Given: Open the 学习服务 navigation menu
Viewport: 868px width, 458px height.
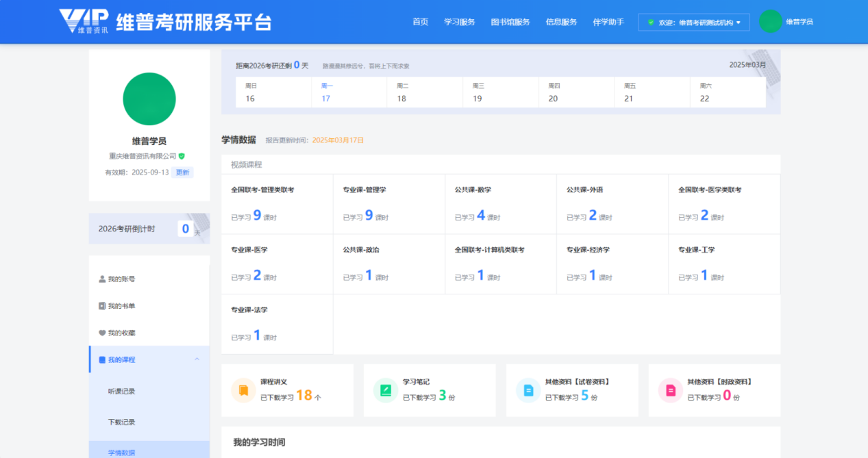Looking at the screenshot, I should 459,22.
